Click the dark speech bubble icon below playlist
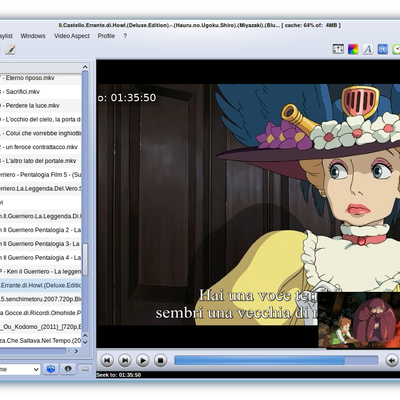The image size is (400, 400). coord(68,369)
